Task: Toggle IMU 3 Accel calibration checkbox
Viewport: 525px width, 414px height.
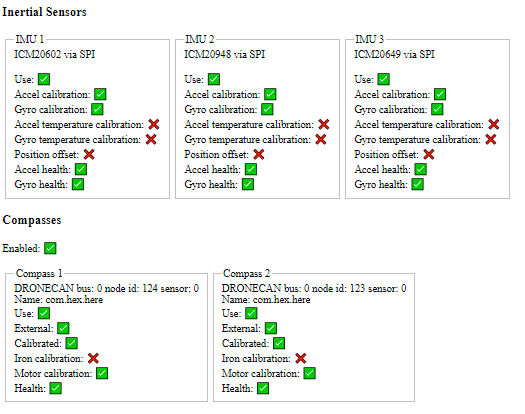Action: pyautogui.click(x=440, y=94)
